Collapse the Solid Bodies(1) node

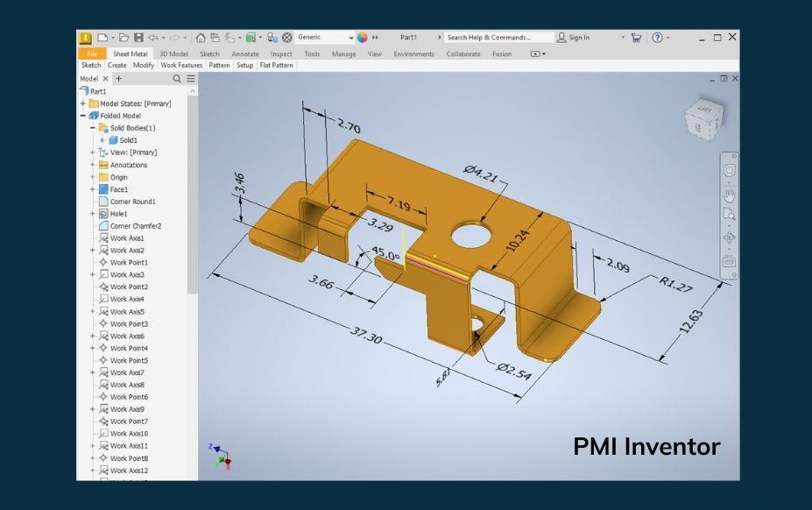coord(93,128)
